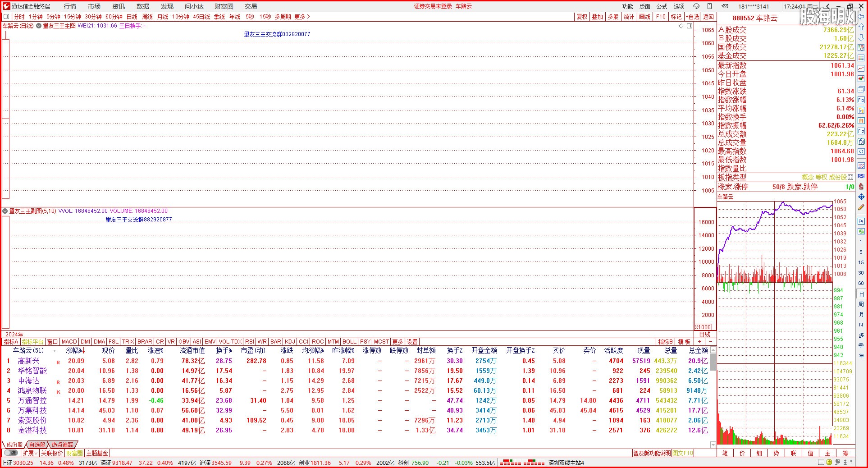Toggle 复权 price adjustment
868x468 pixels.
[582, 17]
